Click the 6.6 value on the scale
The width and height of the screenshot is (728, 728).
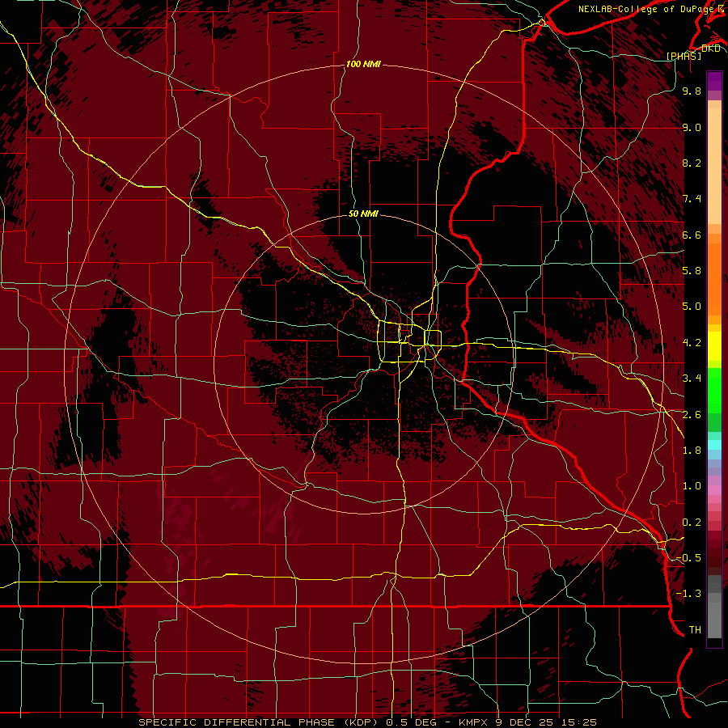tap(692, 235)
